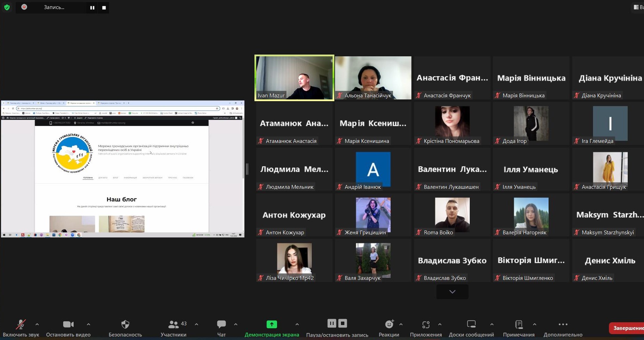Open the Security shield icon
The height and width of the screenshot is (340, 644).
click(x=125, y=325)
